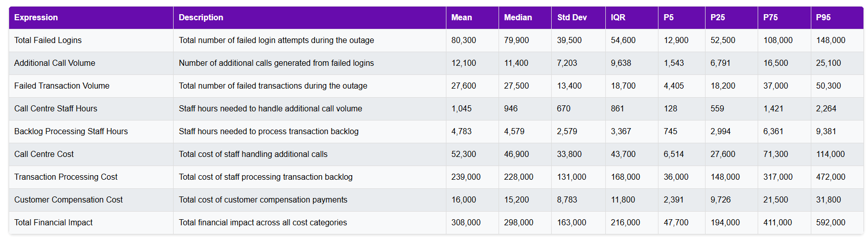Click the Call Centre Cost expression cell

(x=44, y=154)
